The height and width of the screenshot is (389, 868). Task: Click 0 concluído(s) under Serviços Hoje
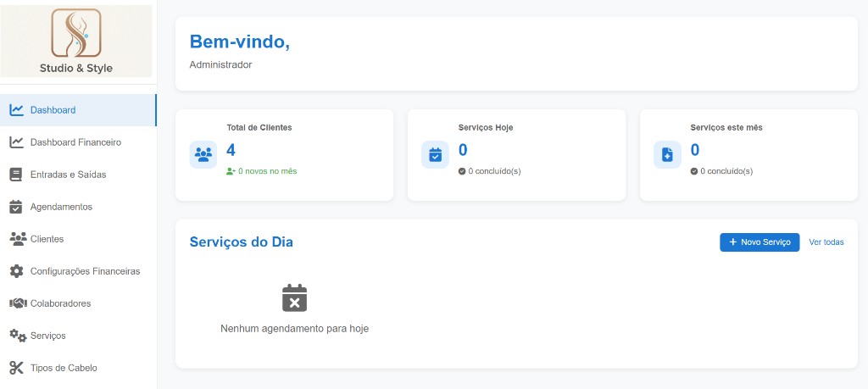pos(494,171)
